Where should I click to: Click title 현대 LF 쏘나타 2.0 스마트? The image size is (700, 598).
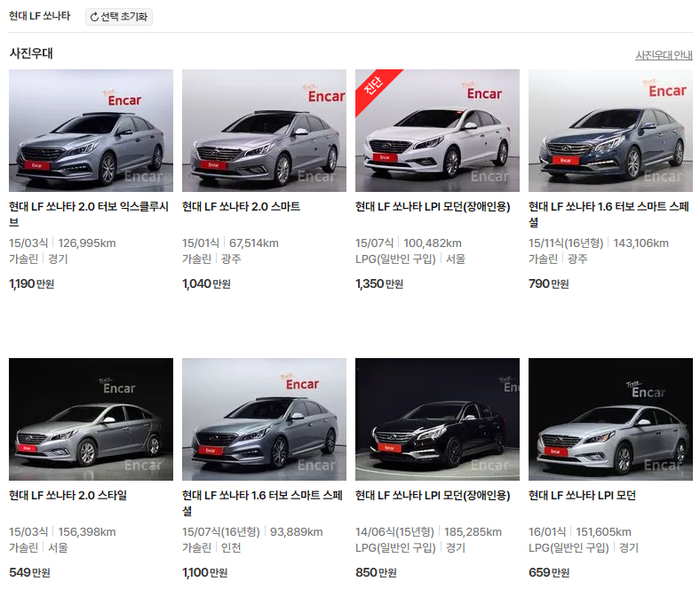(241, 207)
